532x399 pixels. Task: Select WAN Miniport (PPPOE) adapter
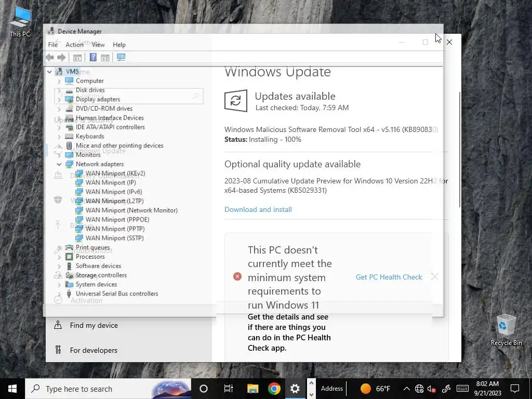pos(117,220)
